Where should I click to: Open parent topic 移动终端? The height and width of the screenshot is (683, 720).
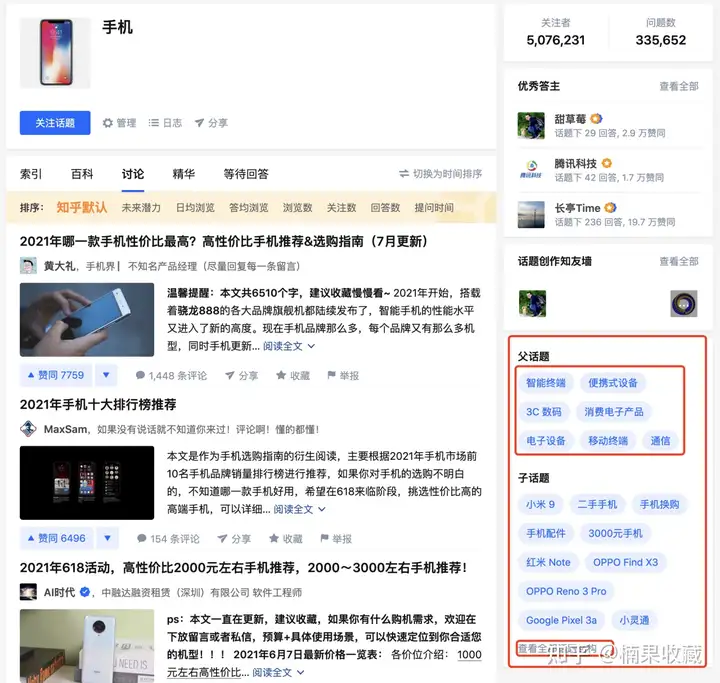click(x=608, y=441)
